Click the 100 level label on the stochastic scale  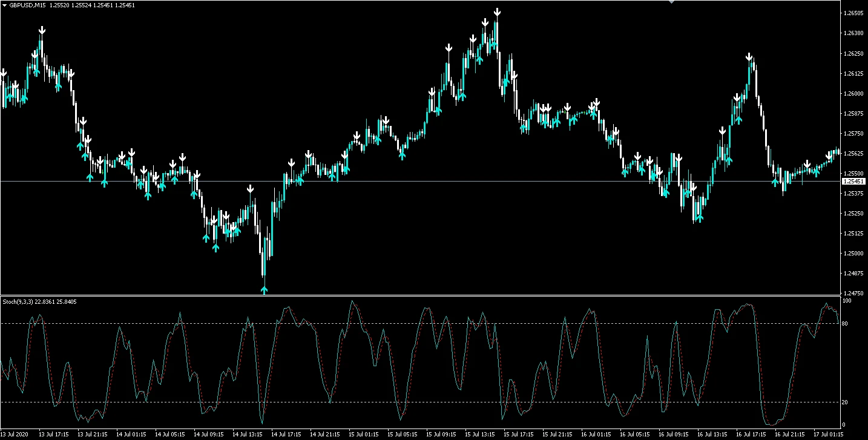coord(846,301)
